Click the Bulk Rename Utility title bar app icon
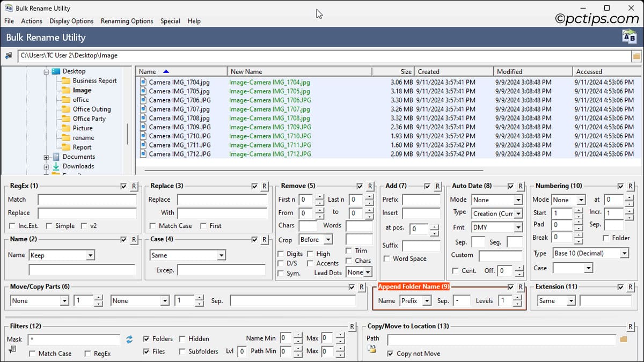Screen dimensions: 644x362 click(x=9, y=9)
